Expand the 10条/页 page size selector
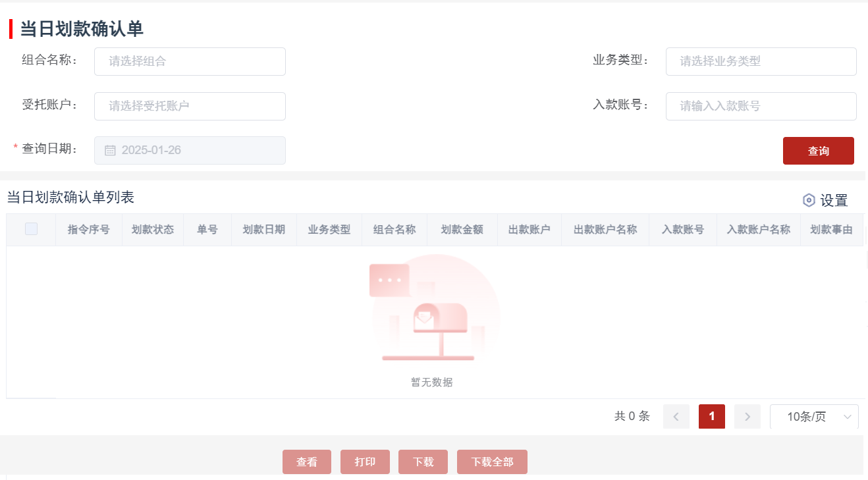The width and height of the screenshot is (868, 480). coord(814,417)
